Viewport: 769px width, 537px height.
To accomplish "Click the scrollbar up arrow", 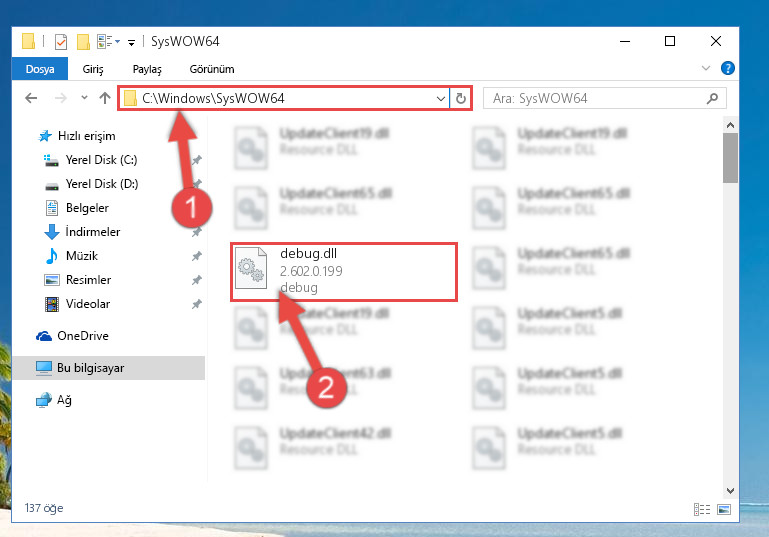I will pos(730,125).
